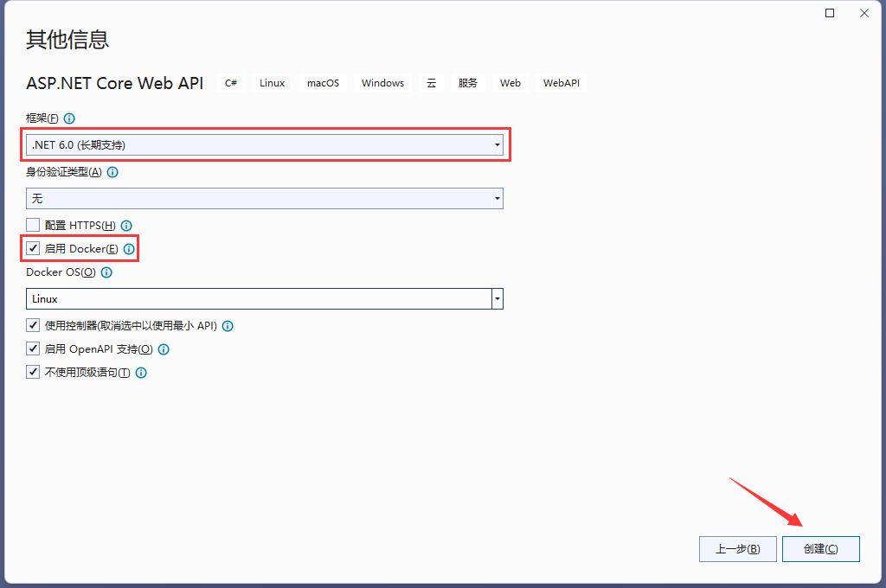
Task: Click the ASP.NET Core Web API title
Action: 115,83
